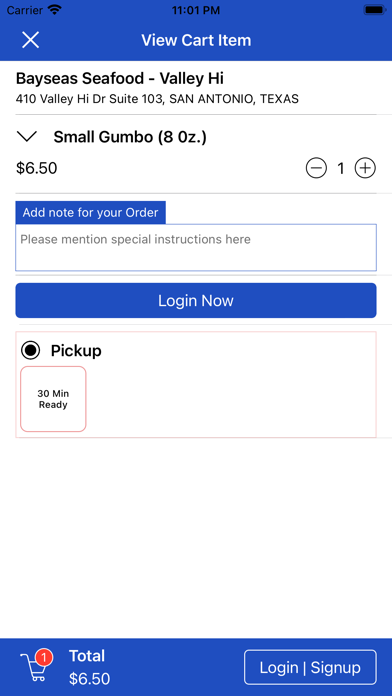Open the shopping cart icon
The width and height of the screenshot is (392, 696).
34,668
